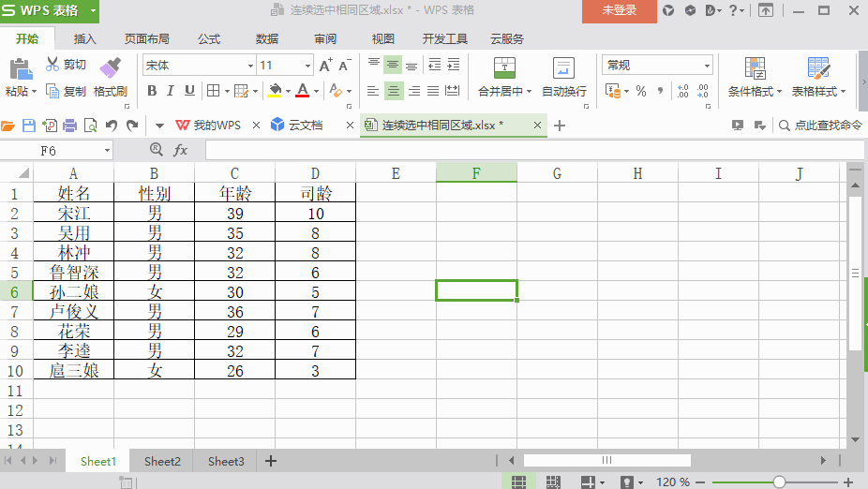The width and height of the screenshot is (868, 489).
Task: Increase indent icon in alignment group
Action: [x=454, y=65]
